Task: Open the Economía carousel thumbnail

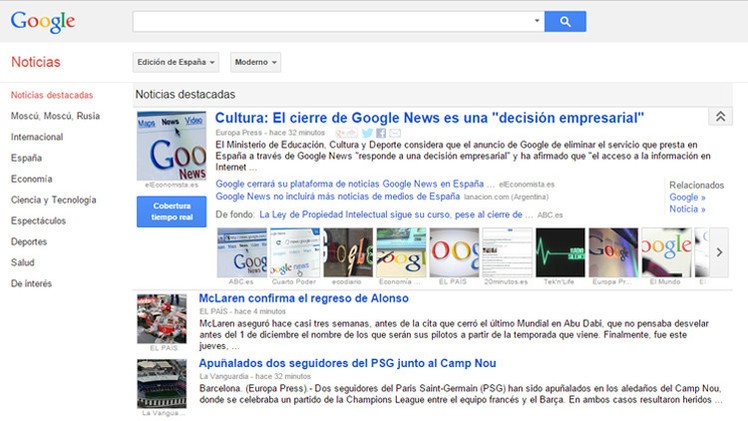Action: [x=401, y=252]
